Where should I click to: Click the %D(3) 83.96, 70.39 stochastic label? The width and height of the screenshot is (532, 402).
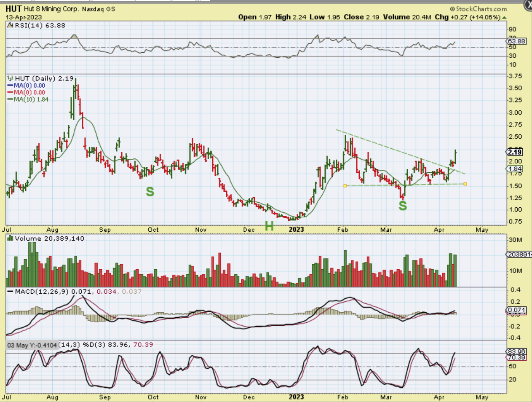[118, 345]
